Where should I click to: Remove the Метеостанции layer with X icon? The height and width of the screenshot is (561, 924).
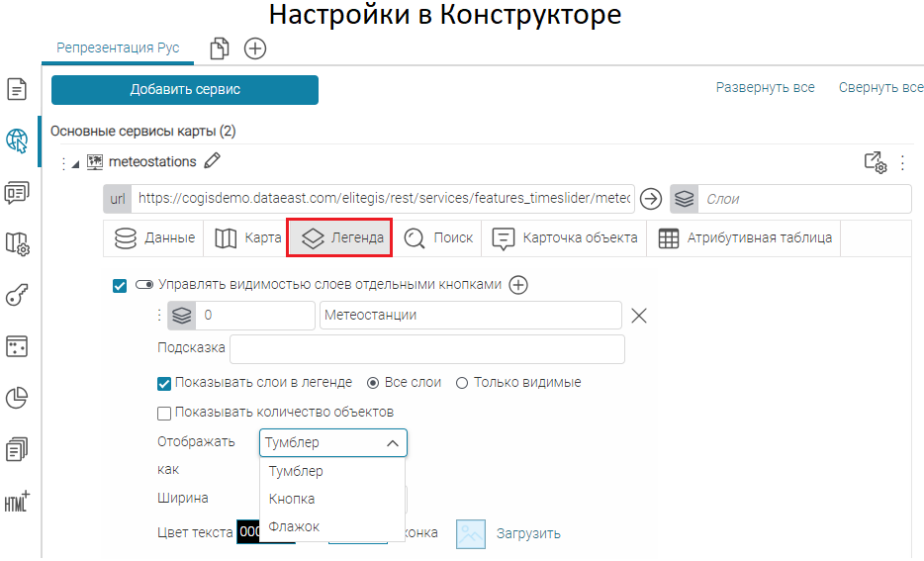pyautogui.click(x=639, y=316)
